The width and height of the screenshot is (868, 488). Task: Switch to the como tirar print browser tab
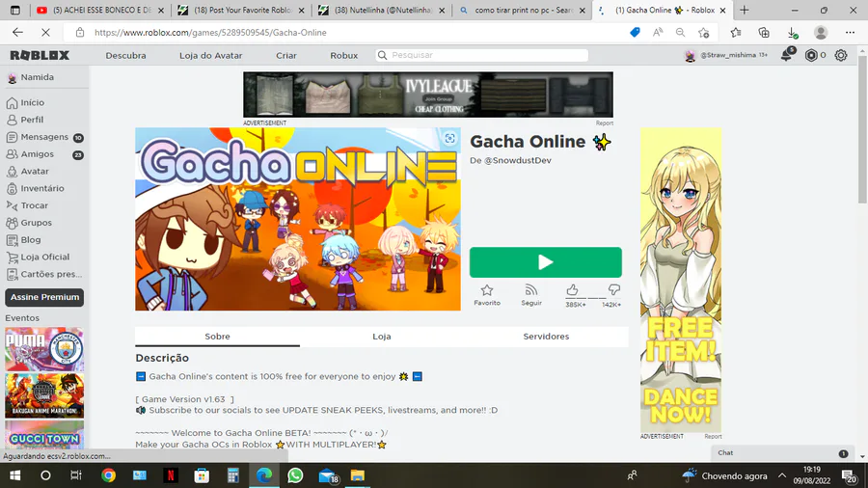[523, 10]
